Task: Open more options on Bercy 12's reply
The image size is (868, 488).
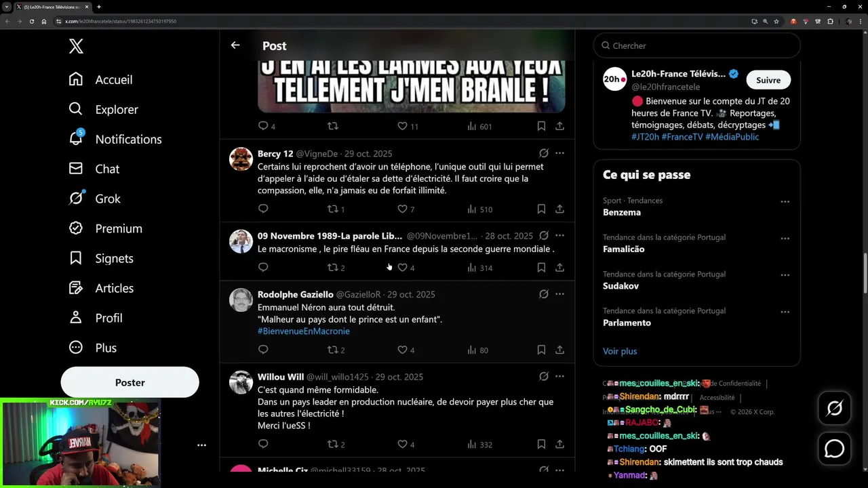Action: pos(559,153)
